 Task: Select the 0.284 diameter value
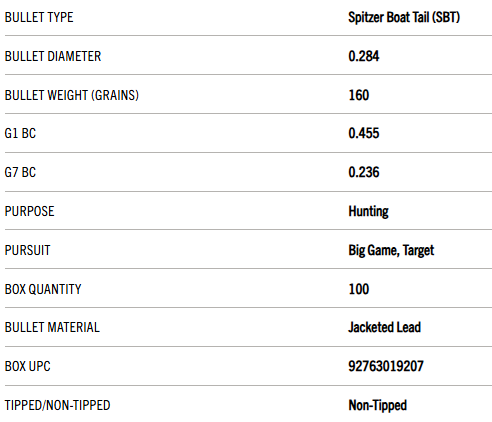coord(364,56)
